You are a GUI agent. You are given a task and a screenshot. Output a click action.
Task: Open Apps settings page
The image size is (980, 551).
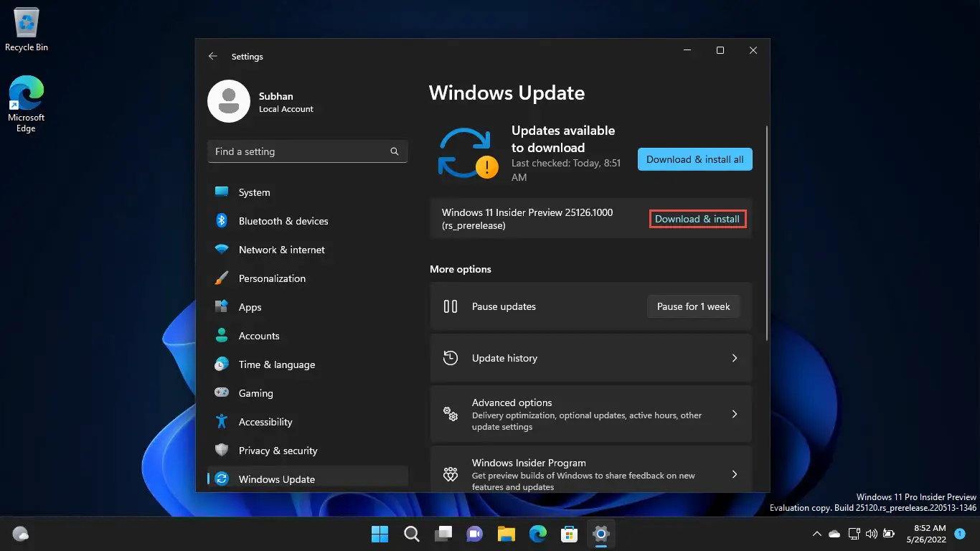[308, 307]
